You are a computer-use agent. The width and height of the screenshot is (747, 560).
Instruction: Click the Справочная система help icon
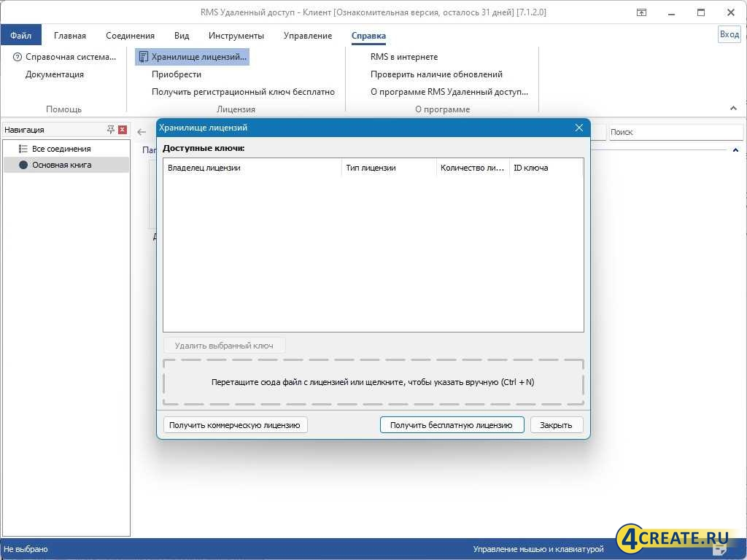(x=18, y=57)
